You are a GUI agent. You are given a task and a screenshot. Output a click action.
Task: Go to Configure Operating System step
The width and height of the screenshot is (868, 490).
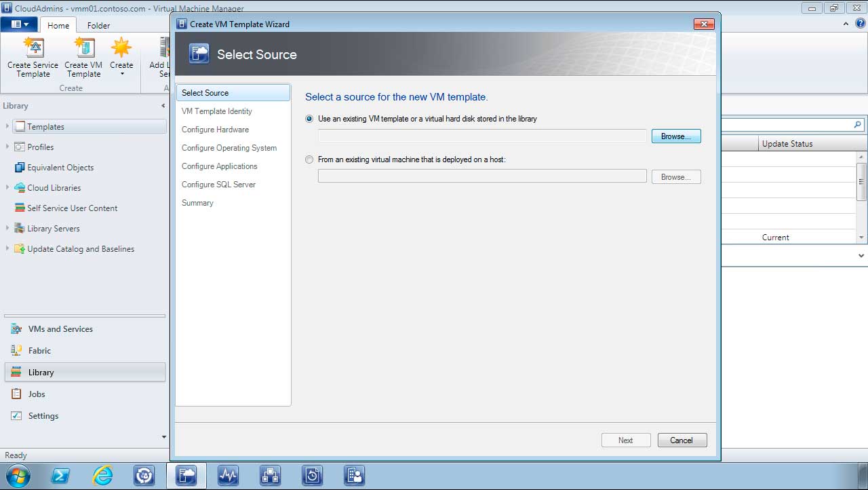coord(229,148)
